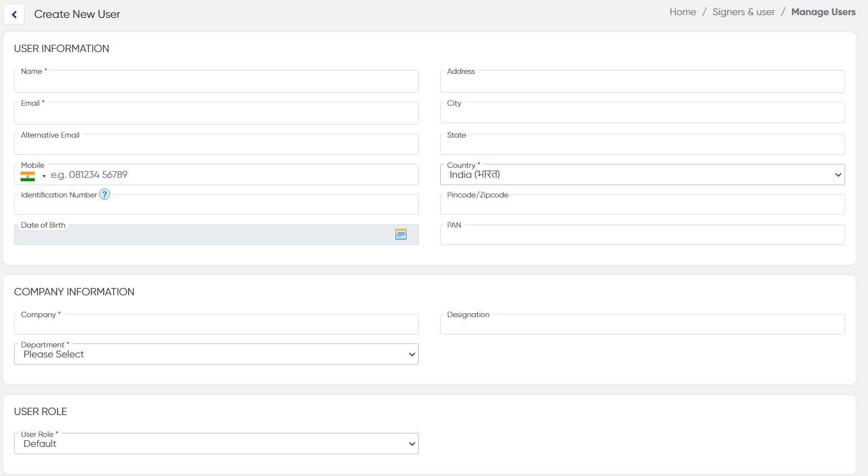Viewport: 868px width, 476px height.
Task: Focus the Company input field
Action: tap(216, 324)
